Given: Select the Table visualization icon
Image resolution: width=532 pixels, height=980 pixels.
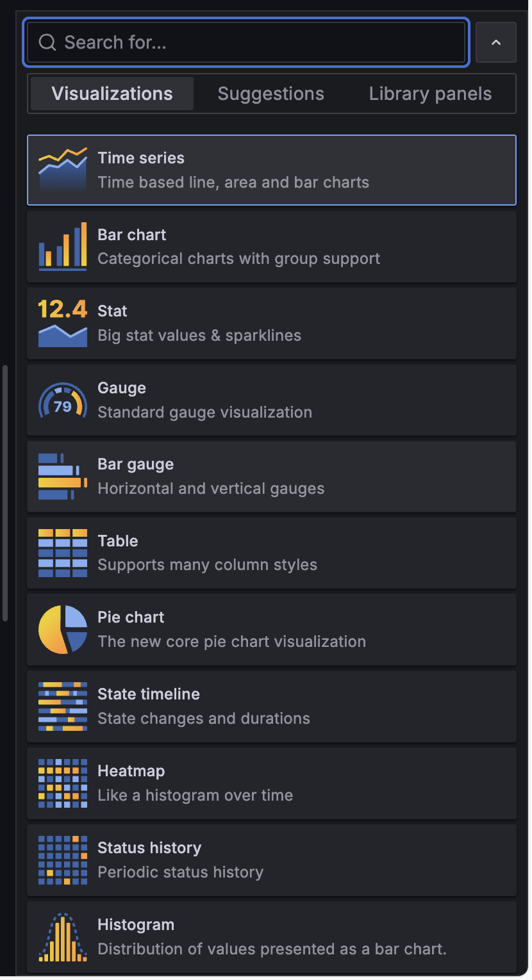Looking at the screenshot, I should [63, 553].
